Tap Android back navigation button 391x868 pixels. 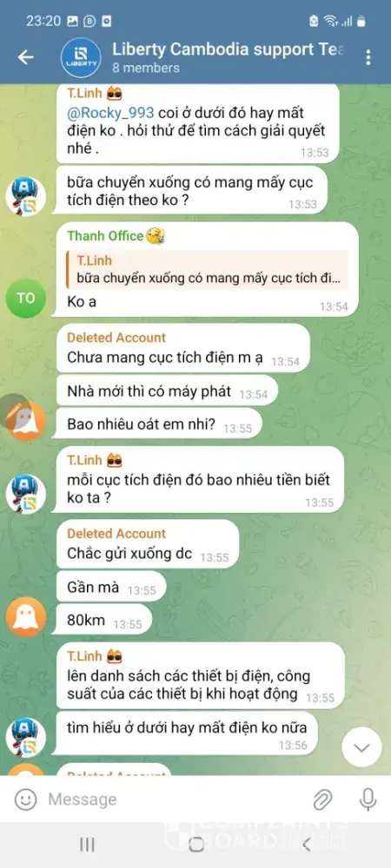[x=306, y=845]
